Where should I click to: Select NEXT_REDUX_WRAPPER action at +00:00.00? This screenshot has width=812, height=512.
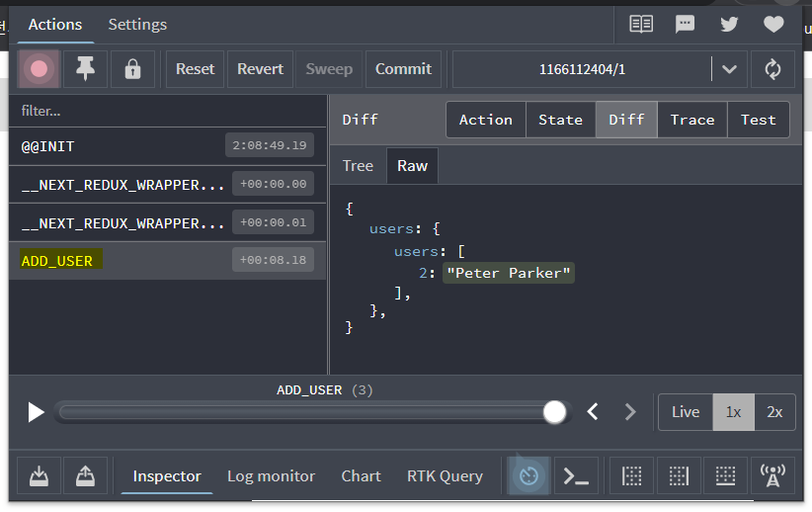point(167,185)
